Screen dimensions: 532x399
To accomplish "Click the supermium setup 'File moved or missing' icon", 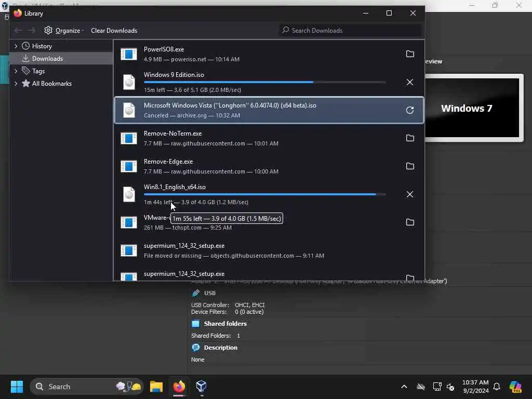I will [129, 250].
